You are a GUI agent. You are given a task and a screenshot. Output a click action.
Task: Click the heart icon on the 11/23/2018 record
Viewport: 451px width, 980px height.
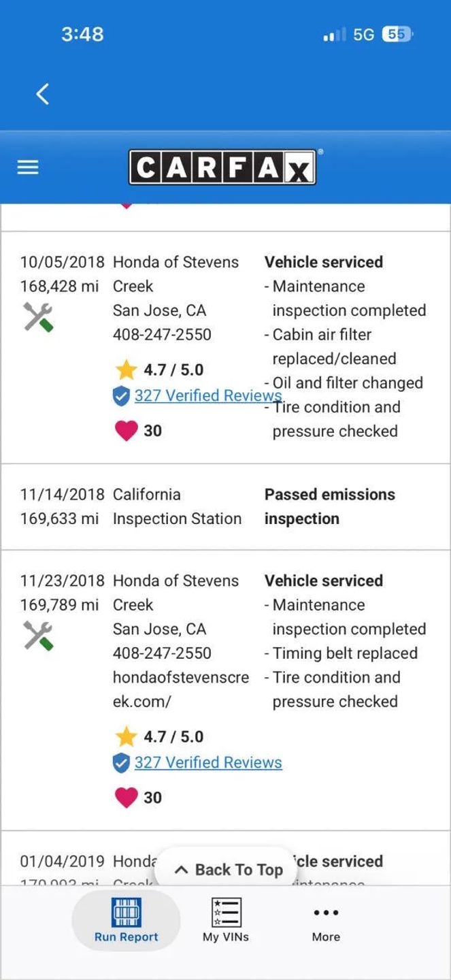126,797
